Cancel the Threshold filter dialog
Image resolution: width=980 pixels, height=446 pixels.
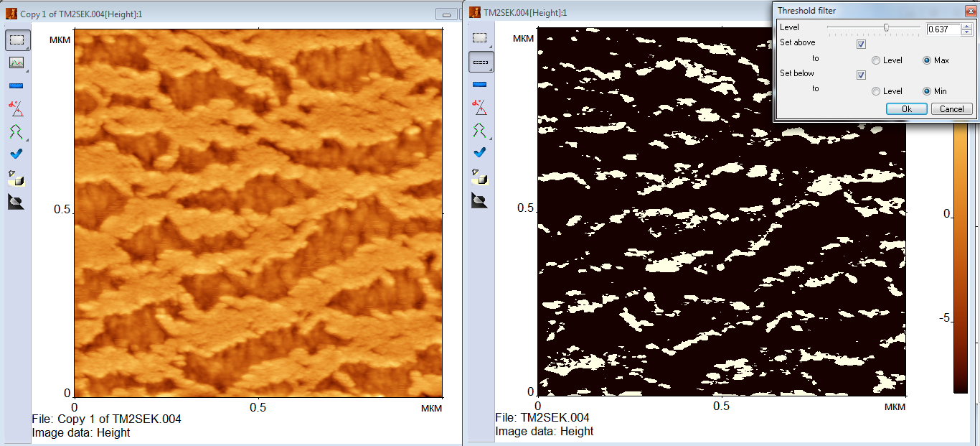[952, 109]
